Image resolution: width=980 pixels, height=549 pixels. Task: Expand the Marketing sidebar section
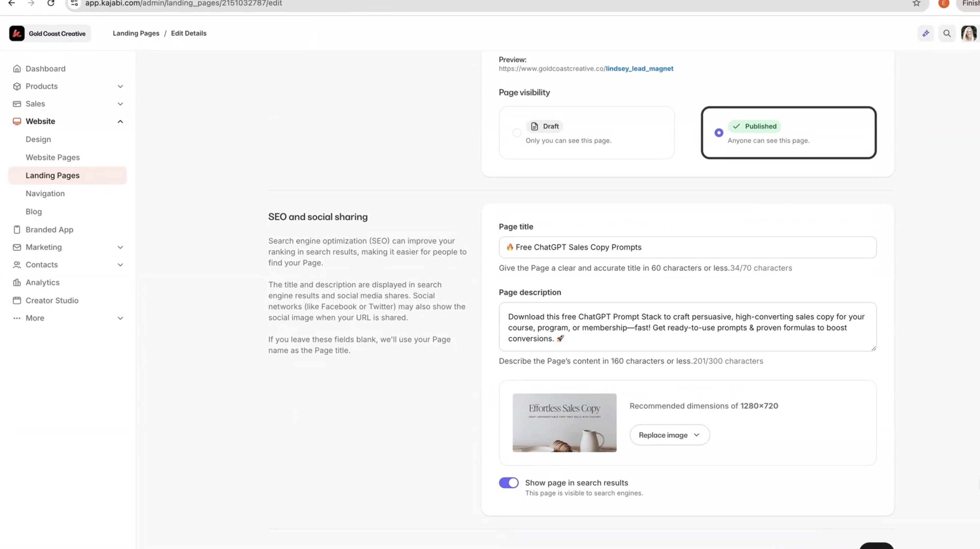point(120,247)
